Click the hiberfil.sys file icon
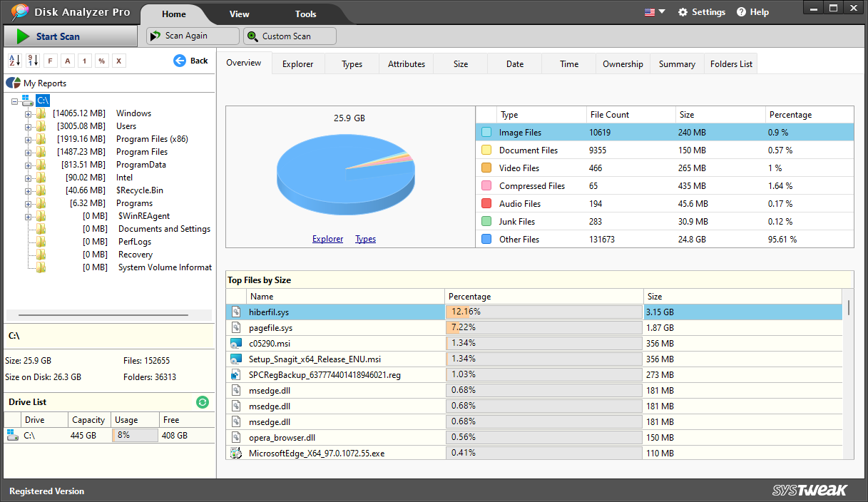This screenshot has height=502, width=868. pyautogui.click(x=236, y=312)
